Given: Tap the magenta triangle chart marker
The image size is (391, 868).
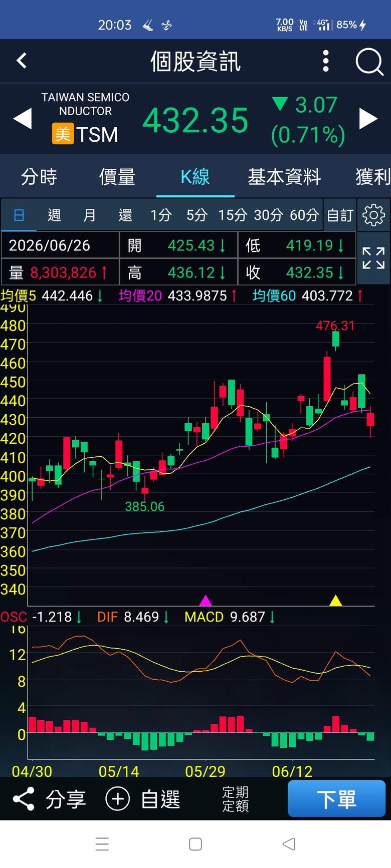Looking at the screenshot, I should pos(206,600).
